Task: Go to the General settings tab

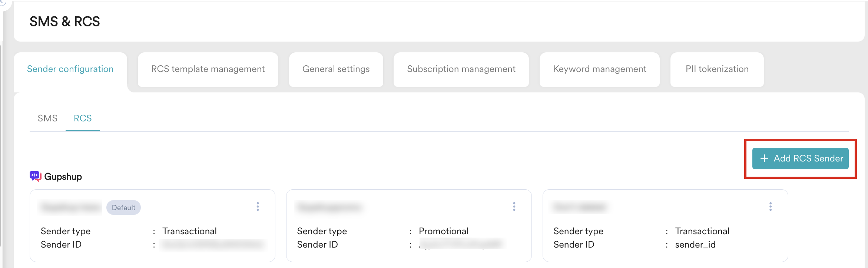Action: click(x=336, y=69)
